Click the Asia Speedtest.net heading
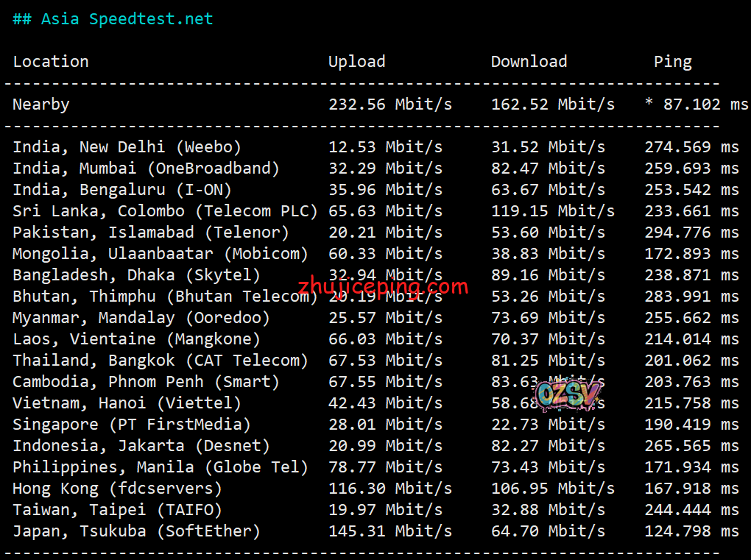Screen dimensions: 751x560 coord(113,19)
